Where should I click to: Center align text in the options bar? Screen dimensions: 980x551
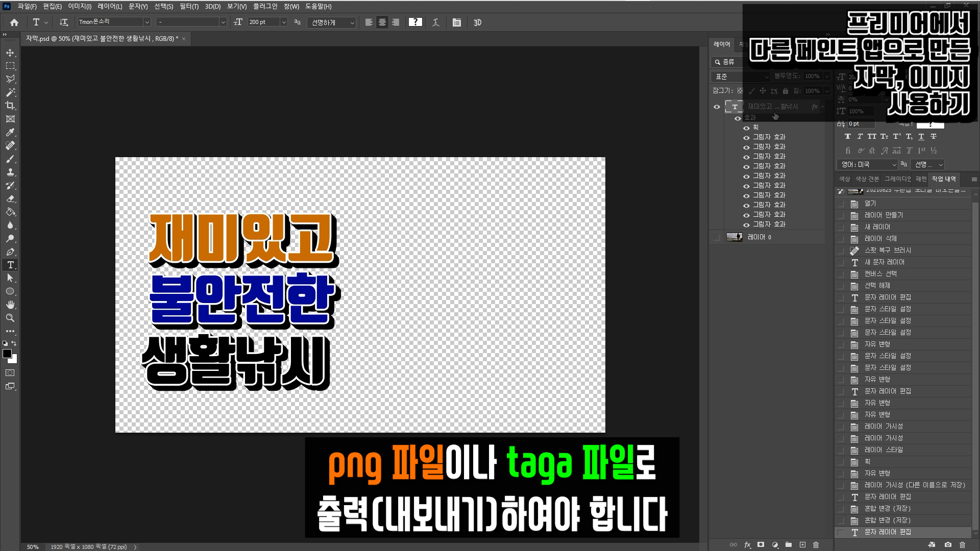tap(382, 22)
